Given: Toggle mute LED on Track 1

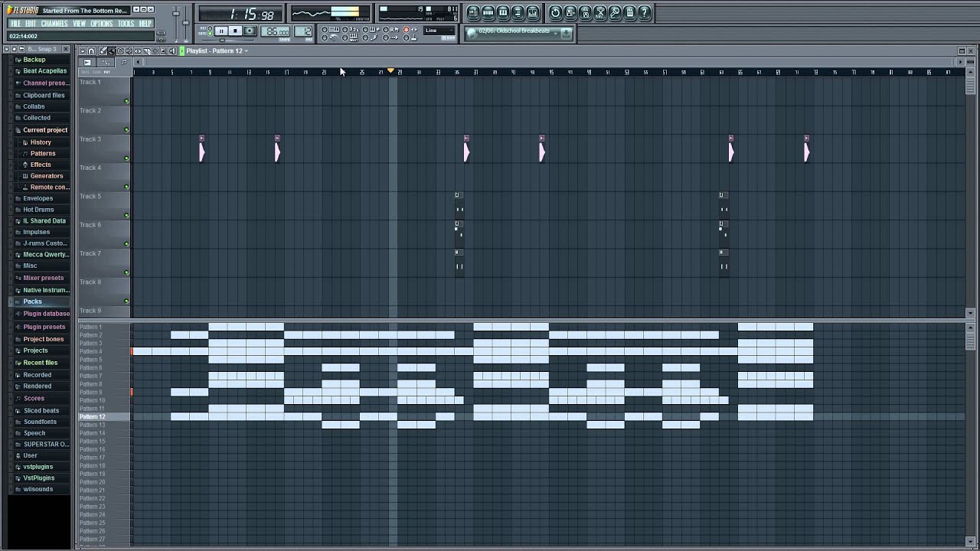Looking at the screenshot, I should (126, 101).
